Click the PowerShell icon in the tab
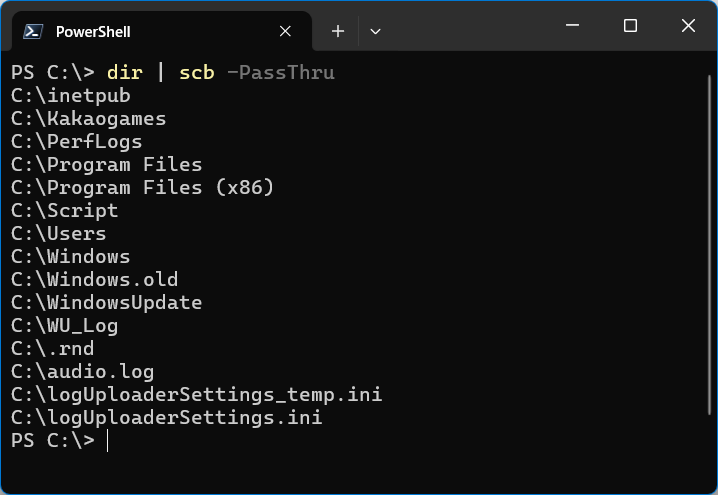 (33, 32)
